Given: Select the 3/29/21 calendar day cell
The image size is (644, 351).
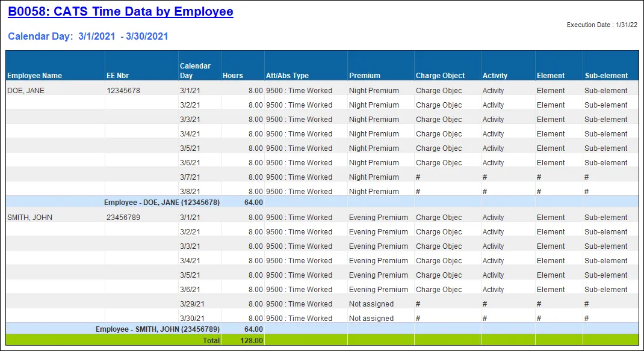Looking at the screenshot, I should pos(191,304).
